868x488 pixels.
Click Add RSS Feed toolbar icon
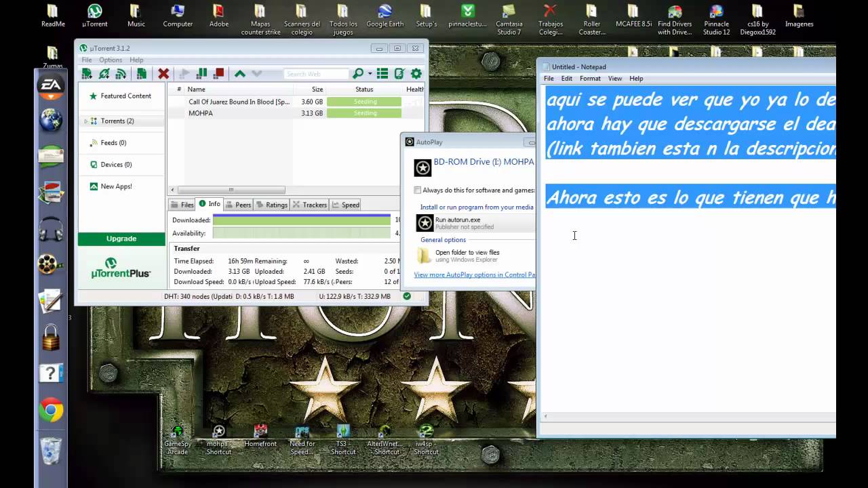point(121,74)
